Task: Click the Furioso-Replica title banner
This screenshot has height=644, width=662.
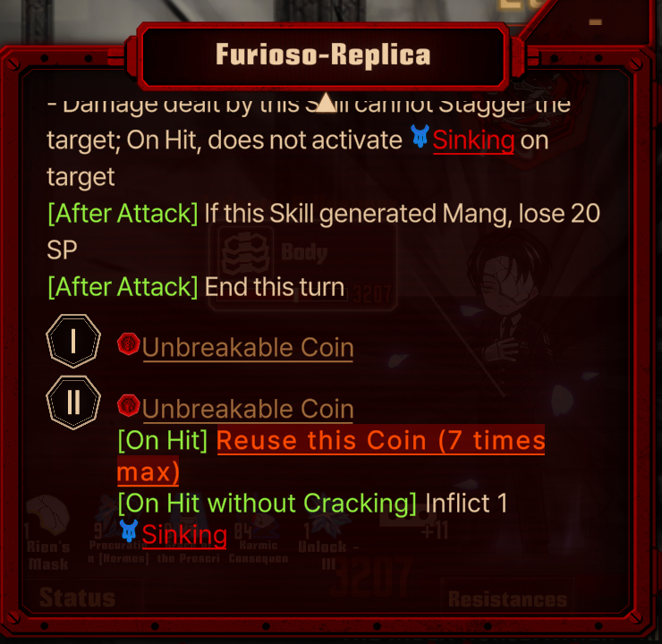Action: (323, 55)
